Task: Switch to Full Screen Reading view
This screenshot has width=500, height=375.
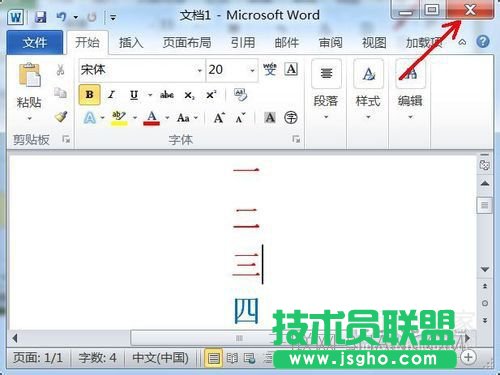Action: click(232, 358)
